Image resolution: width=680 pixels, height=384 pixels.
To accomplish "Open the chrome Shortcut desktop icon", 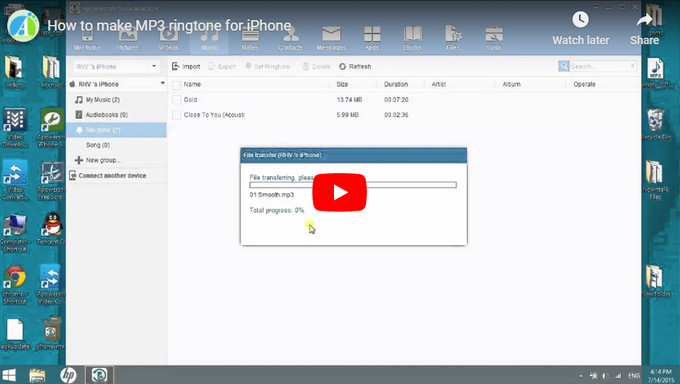I will pyautogui.click(x=15, y=285).
